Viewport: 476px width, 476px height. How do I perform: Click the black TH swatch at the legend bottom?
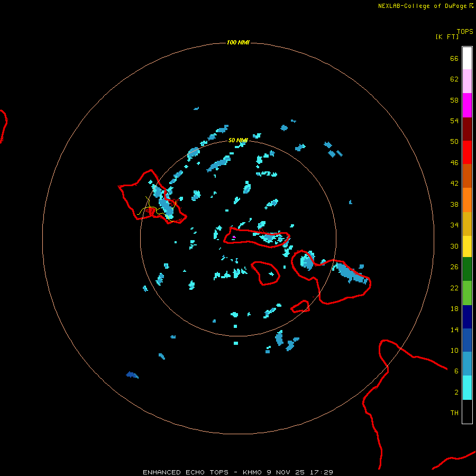tap(467, 411)
